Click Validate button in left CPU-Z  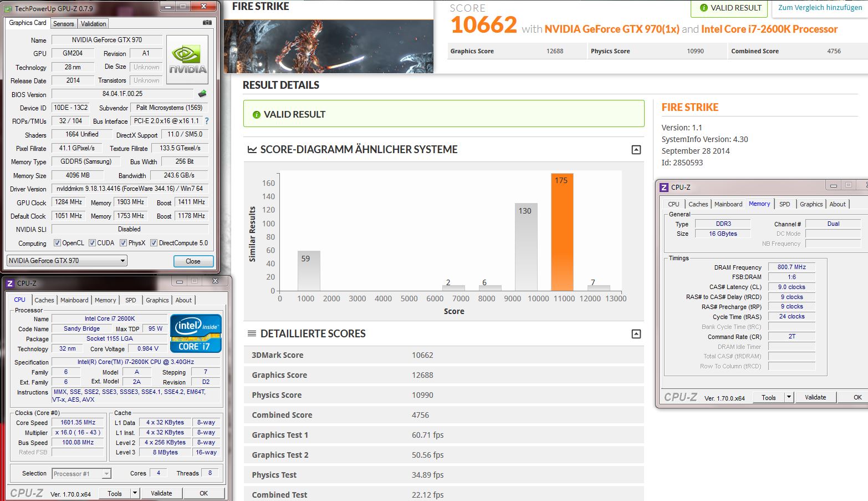coord(161,493)
